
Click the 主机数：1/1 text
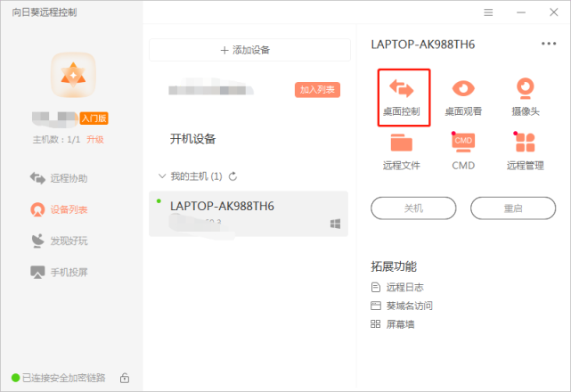pos(56,140)
